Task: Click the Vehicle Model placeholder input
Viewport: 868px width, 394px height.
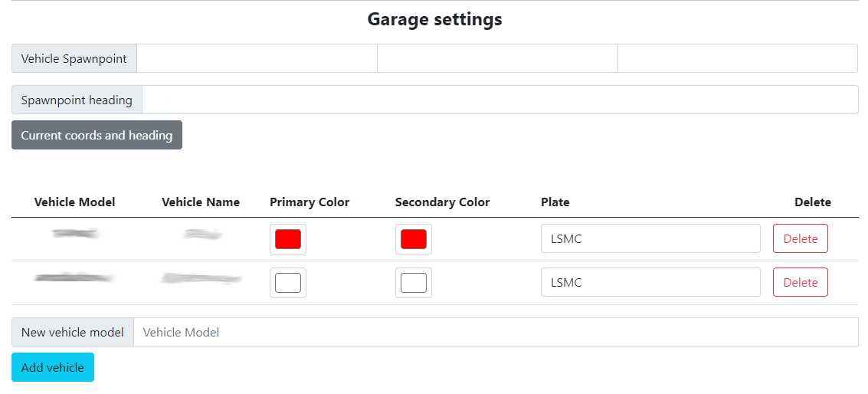Action: (x=495, y=332)
